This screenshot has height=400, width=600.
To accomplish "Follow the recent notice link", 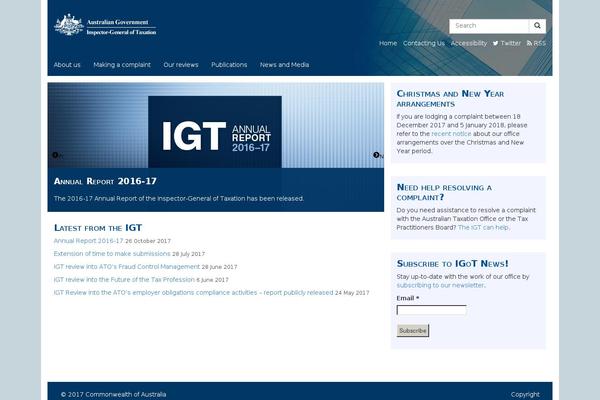I will click(x=451, y=134).
